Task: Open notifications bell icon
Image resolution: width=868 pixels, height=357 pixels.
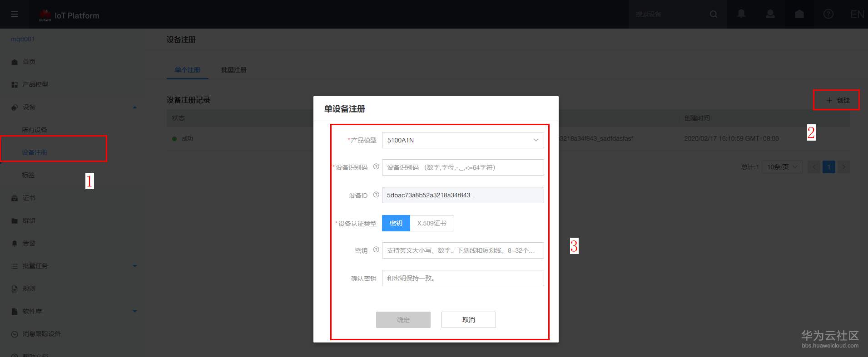Action: [741, 14]
